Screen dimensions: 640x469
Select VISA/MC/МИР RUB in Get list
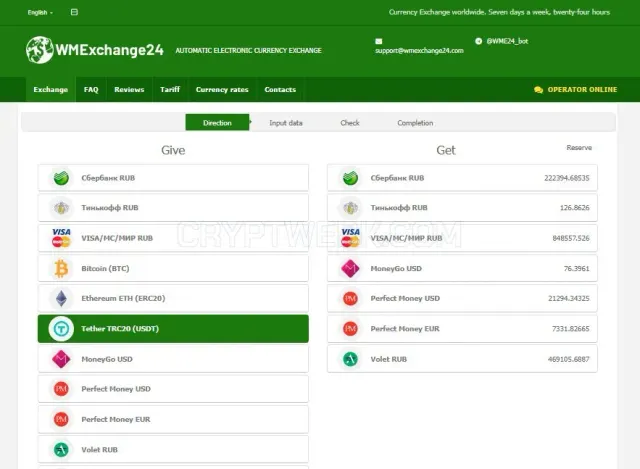pos(462,238)
